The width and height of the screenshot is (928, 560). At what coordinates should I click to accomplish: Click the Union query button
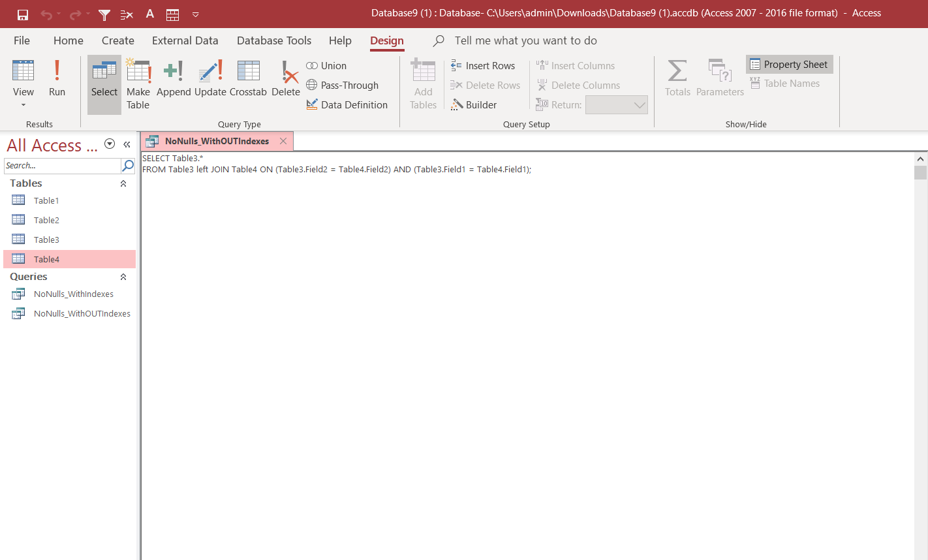click(327, 66)
